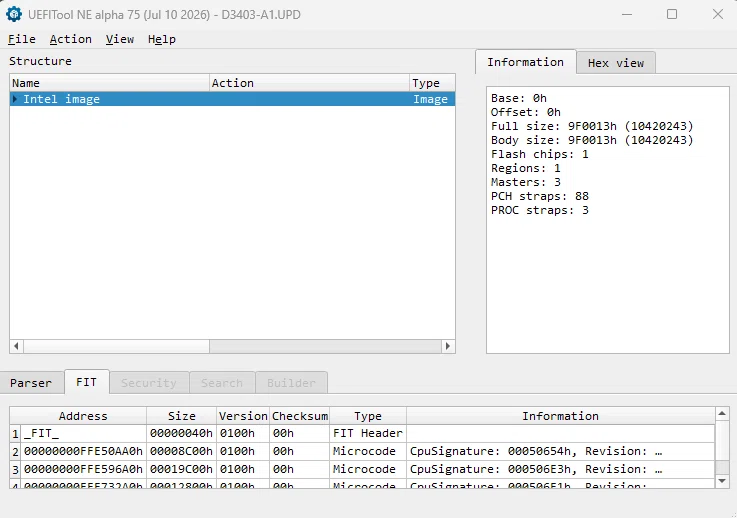Select row header 1 in FIT table
The width and height of the screenshot is (737, 518).
coord(16,433)
